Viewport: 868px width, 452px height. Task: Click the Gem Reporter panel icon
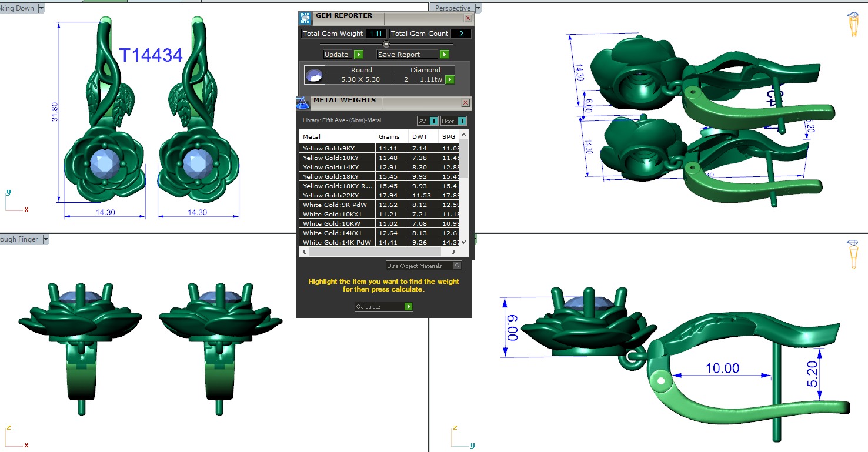coord(305,18)
